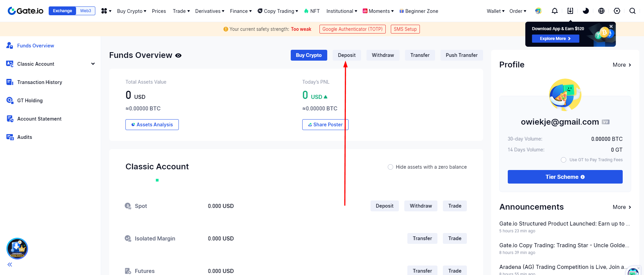This screenshot has width=644, height=275.
Task: Click the GT Holding sidebar icon
Action: coord(10,100)
